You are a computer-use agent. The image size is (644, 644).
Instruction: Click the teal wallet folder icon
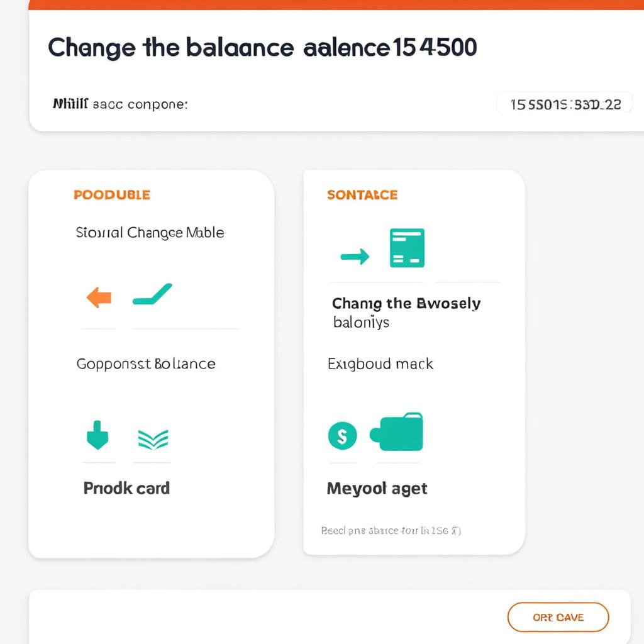[397, 432]
